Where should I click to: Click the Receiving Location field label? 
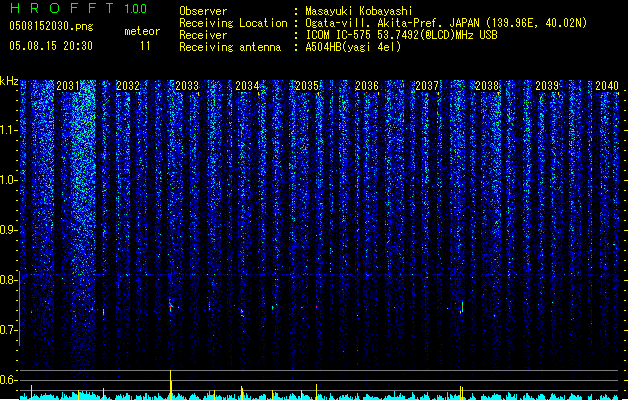(x=233, y=23)
